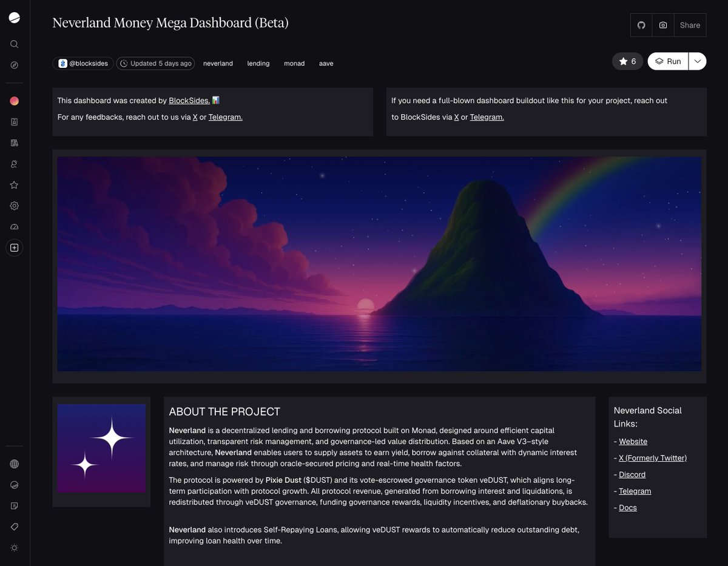Open the @blocksides author chip
This screenshot has width=728, height=566.
point(83,63)
